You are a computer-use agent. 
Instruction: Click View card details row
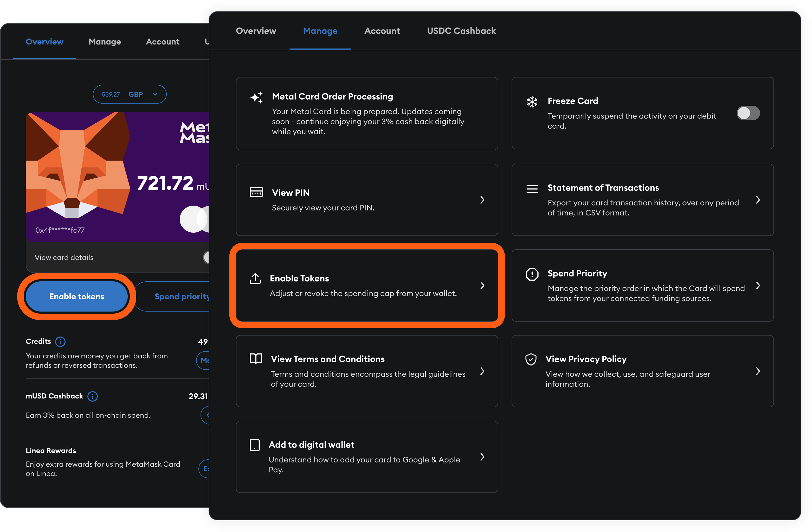(118, 257)
